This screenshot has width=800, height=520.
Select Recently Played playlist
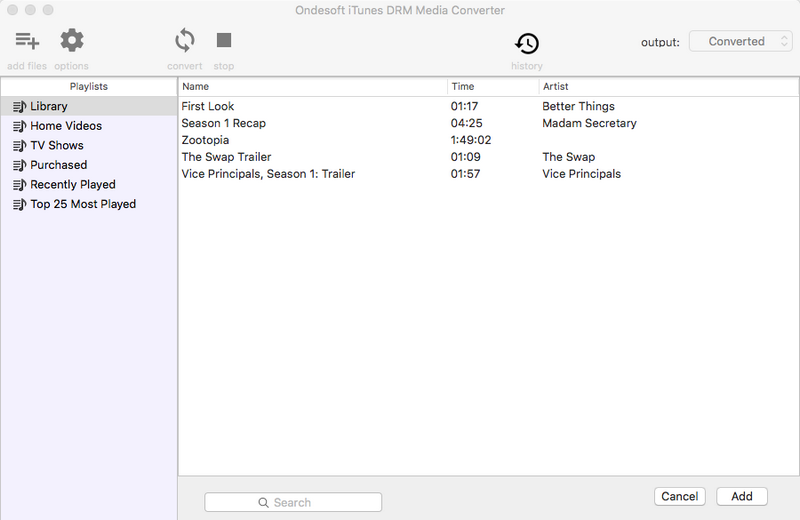(x=89, y=185)
